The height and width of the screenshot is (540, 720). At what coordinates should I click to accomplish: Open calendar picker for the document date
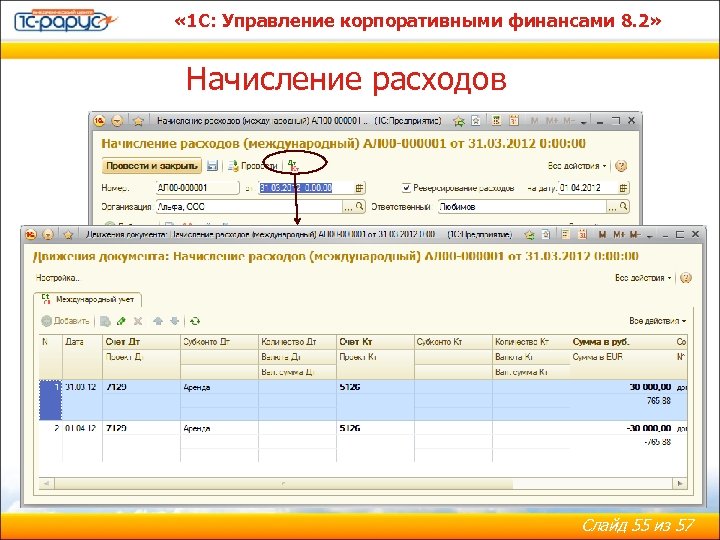point(360,188)
